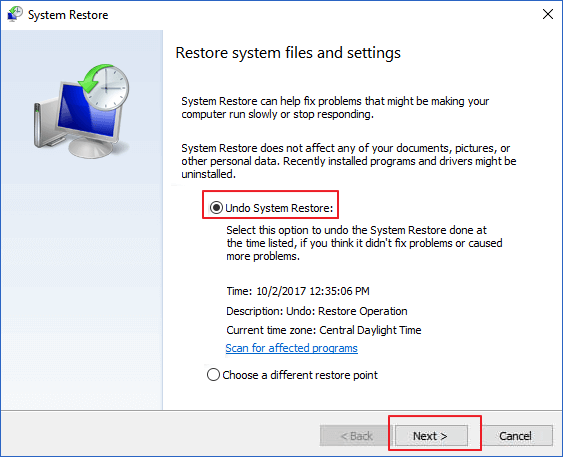
Task: Close the System Restore dialog
Action: [x=548, y=14]
